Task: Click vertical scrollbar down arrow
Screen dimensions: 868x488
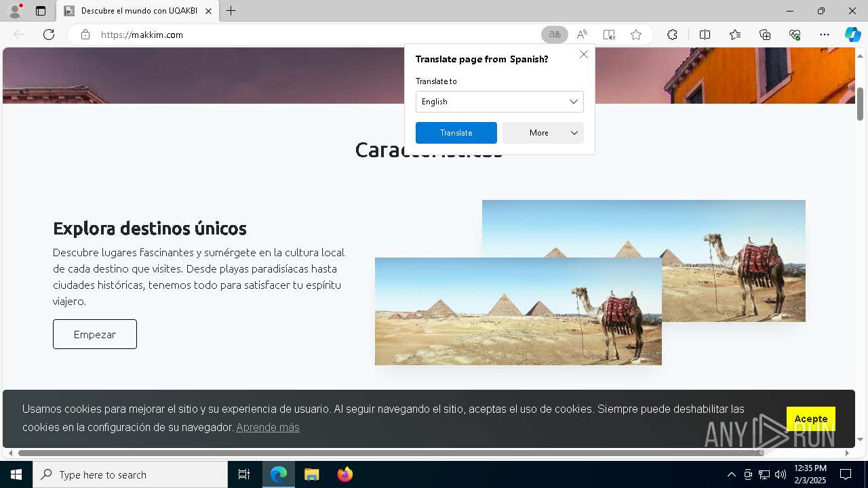Action: tap(860, 439)
